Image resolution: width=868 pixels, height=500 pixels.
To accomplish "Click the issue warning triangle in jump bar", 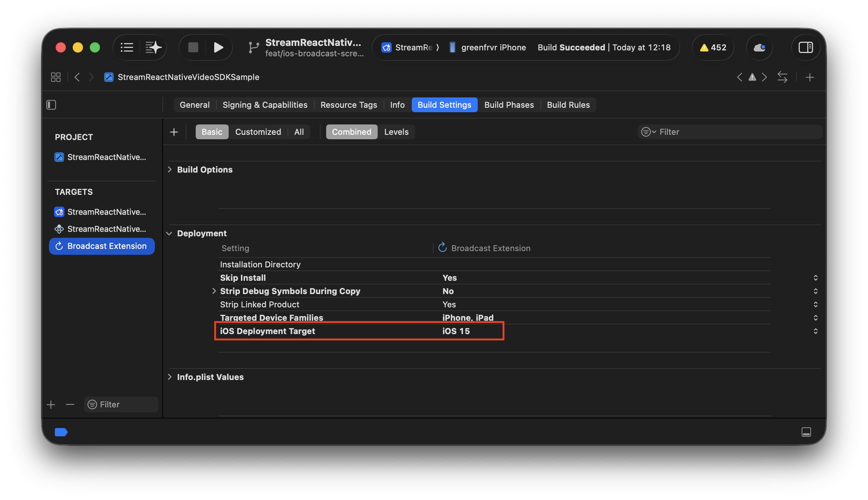I will (x=752, y=77).
